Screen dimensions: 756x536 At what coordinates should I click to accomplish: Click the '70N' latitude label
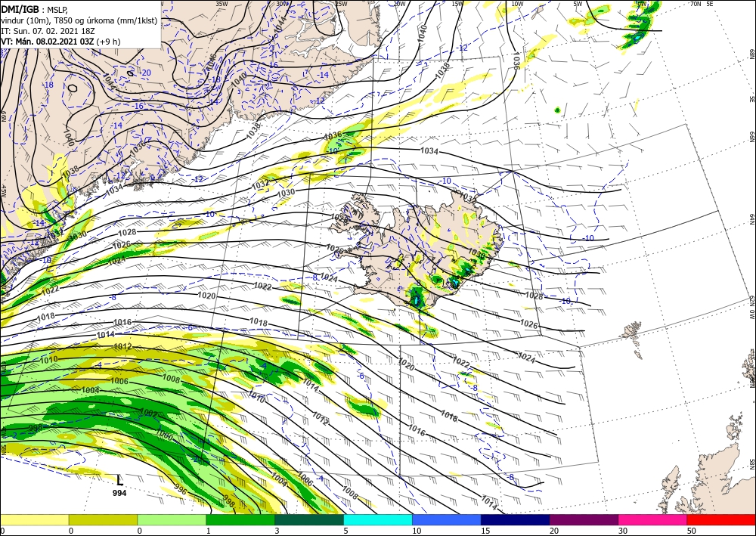click(x=696, y=4)
